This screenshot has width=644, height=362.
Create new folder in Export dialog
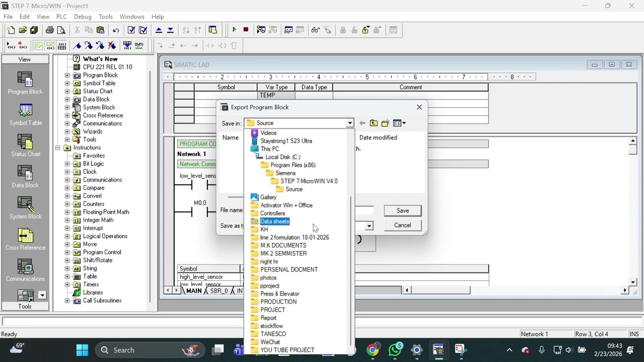click(x=385, y=123)
